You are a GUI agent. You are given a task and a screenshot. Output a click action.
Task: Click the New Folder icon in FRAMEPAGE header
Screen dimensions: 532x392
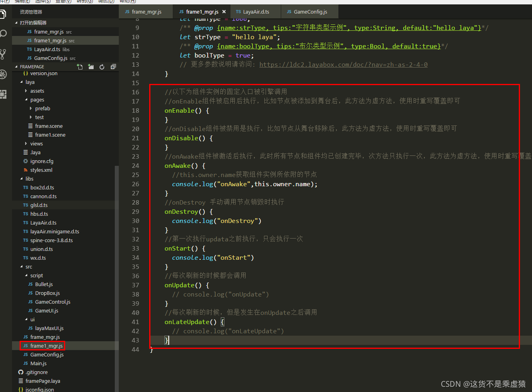pos(91,67)
